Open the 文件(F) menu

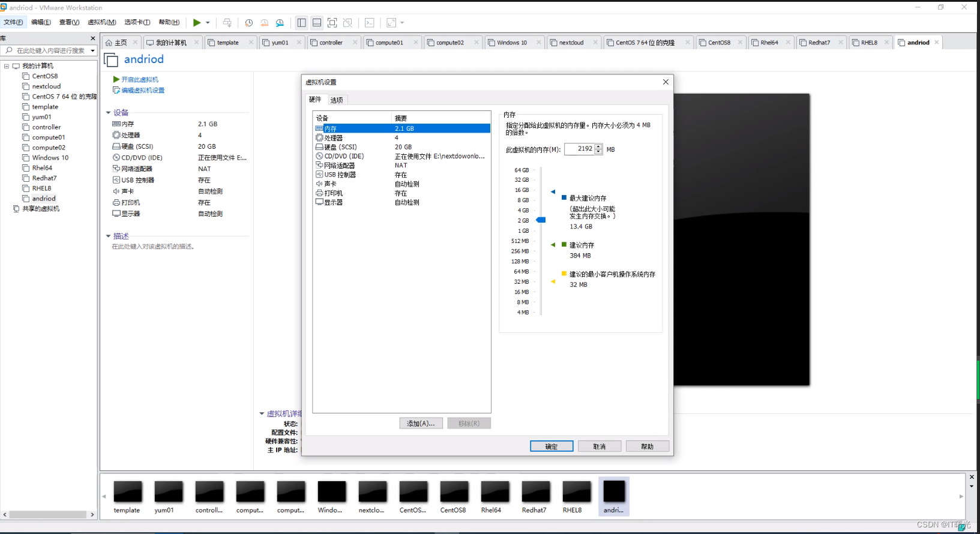pyautogui.click(x=13, y=22)
